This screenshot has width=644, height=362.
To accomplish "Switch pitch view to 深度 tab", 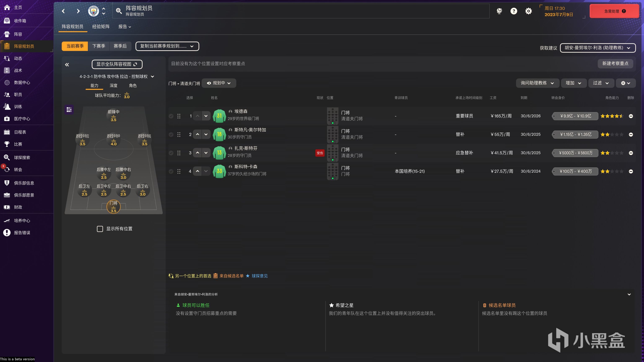I will (113, 86).
